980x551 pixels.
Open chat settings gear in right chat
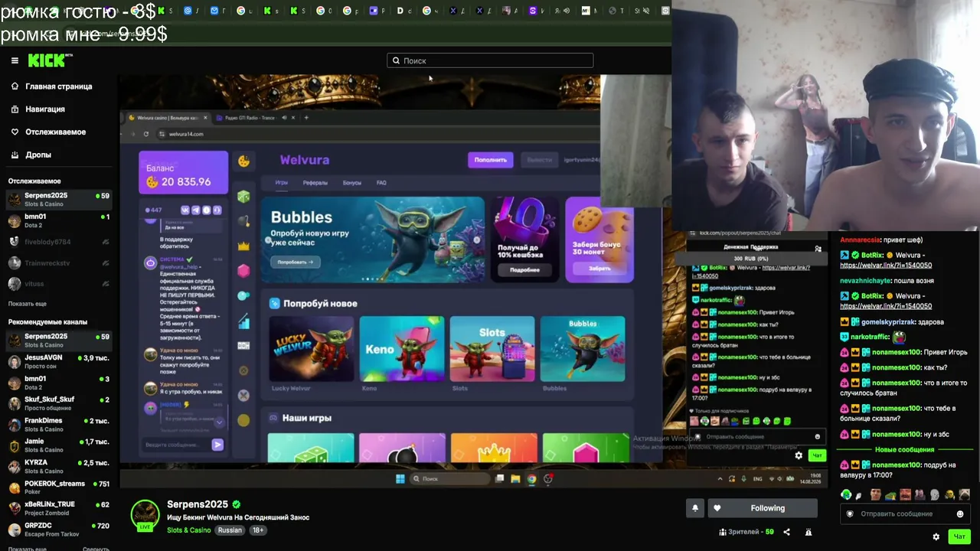point(936,536)
